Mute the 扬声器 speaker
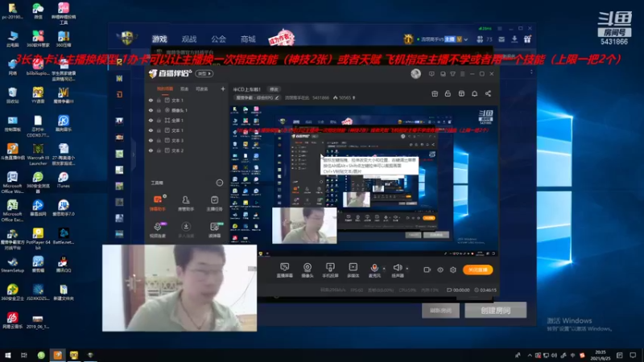This screenshot has width=644, height=362. 397,270
